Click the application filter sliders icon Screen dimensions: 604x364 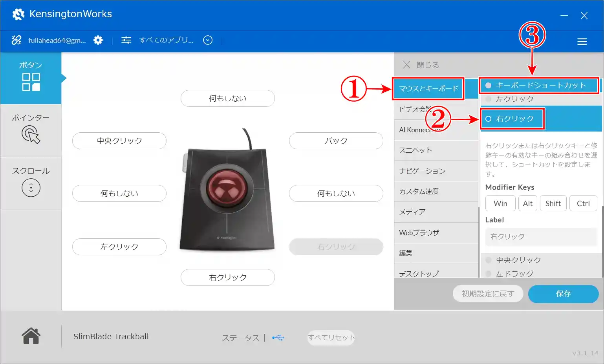126,40
